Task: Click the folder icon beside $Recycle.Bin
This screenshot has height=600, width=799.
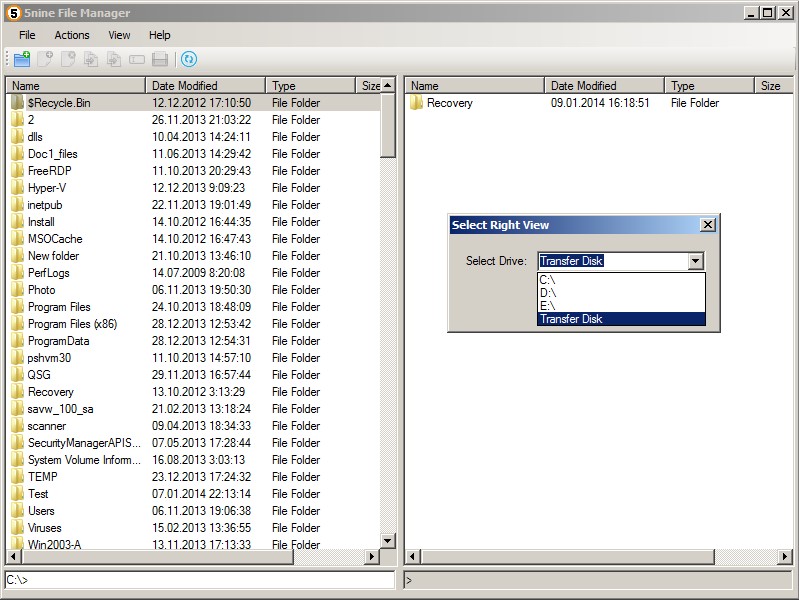Action: [17, 102]
